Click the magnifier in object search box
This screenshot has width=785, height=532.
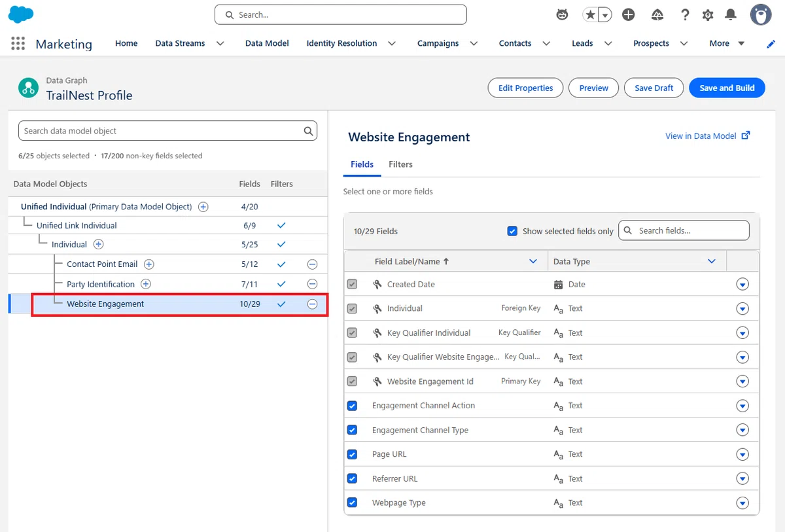309,131
